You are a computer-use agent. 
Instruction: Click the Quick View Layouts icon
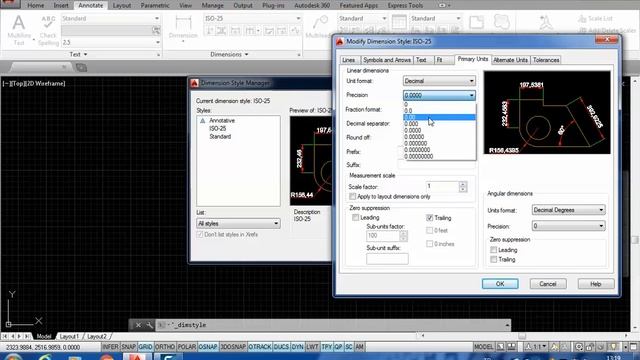tap(500, 347)
